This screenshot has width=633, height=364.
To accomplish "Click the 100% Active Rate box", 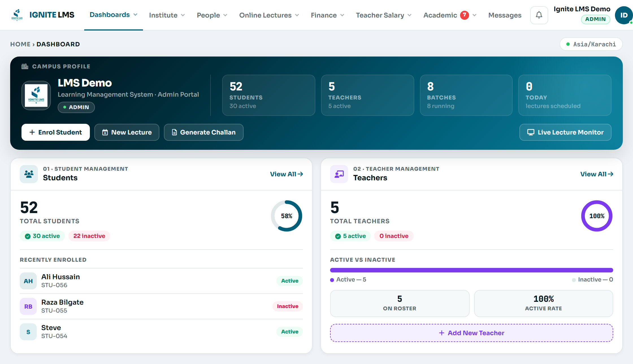I will pos(543,304).
